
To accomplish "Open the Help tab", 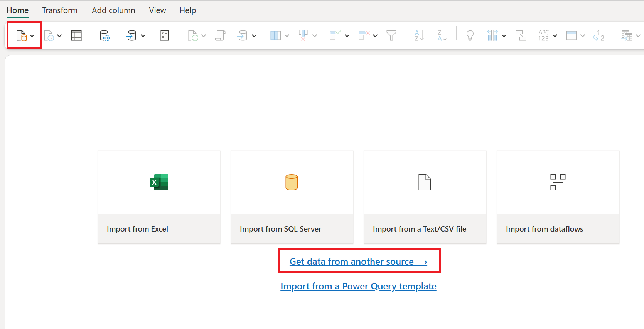I will 188,10.
